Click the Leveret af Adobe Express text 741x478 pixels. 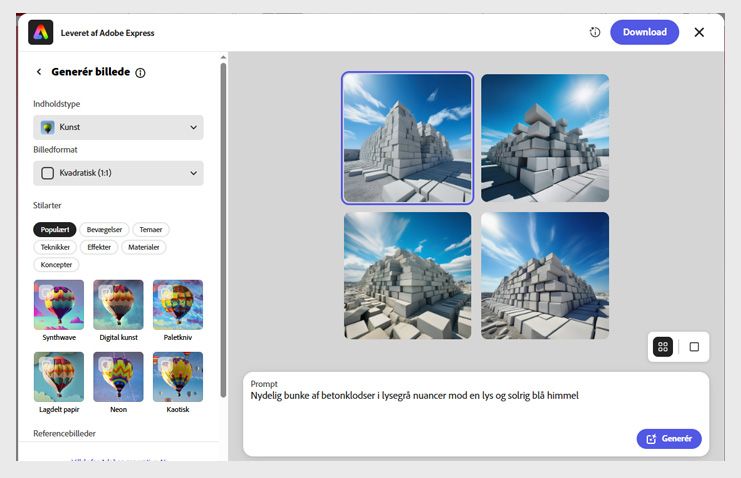point(107,33)
